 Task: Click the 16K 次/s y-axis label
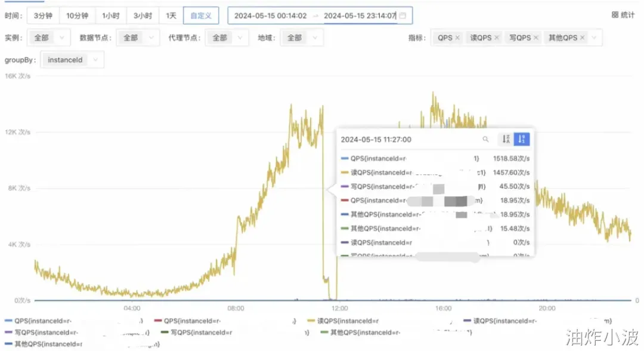tap(17, 76)
